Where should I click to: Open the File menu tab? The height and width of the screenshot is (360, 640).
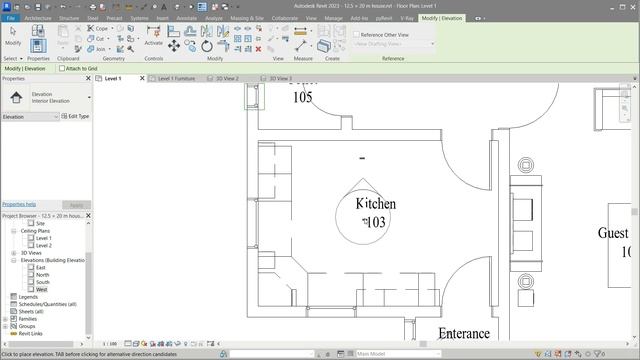coord(11,18)
